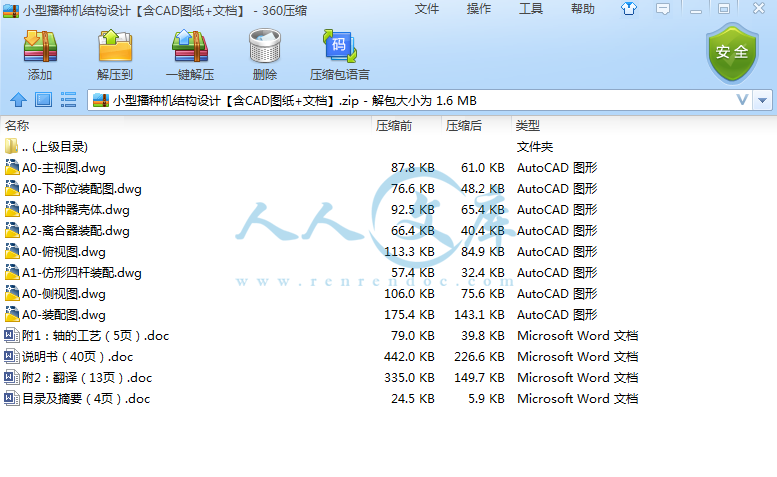
Task: Open the skin (shirt) icon in title bar
Action: pos(629,8)
